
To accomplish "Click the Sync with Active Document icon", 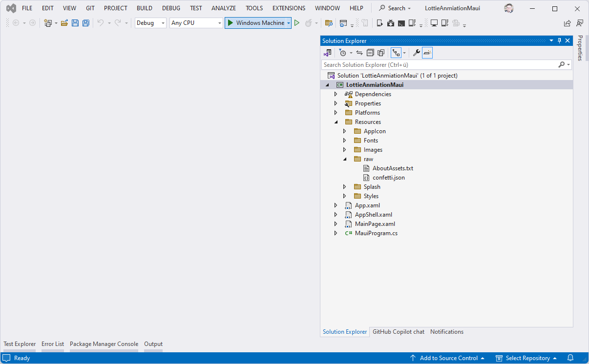I will 359,53.
